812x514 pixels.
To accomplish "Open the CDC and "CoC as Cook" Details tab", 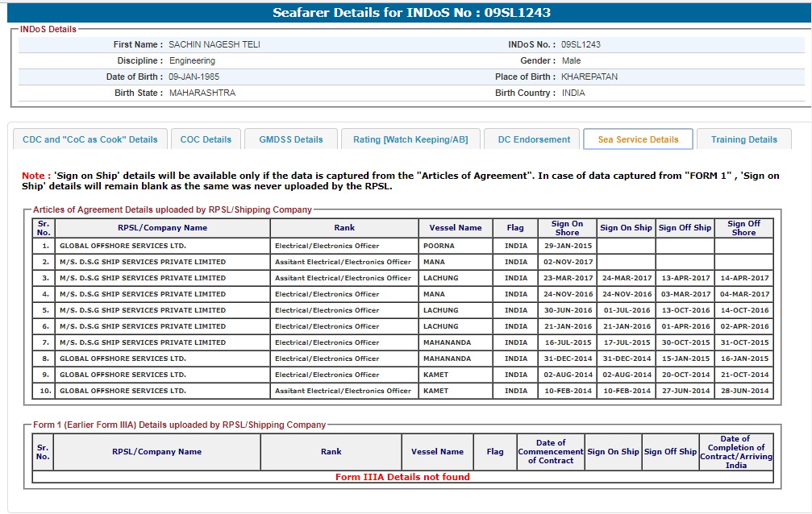I will (x=90, y=139).
